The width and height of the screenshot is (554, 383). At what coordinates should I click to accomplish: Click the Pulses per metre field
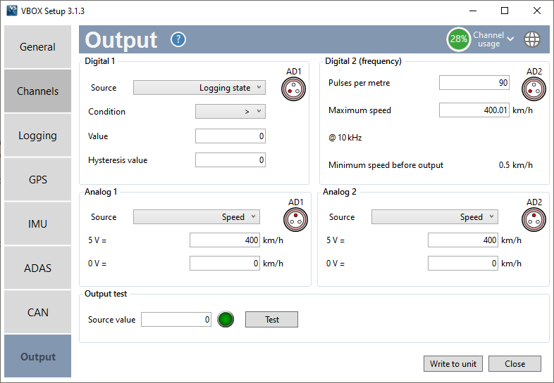click(x=474, y=83)
